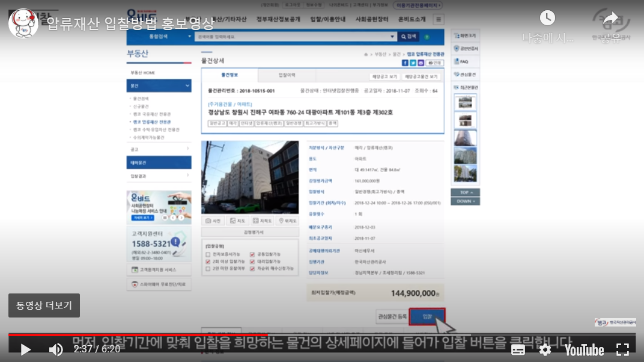Click the 화면크기 sidebar icon
Image resolution: width=644 pixels, height=362 pixels.
point(465,35)
